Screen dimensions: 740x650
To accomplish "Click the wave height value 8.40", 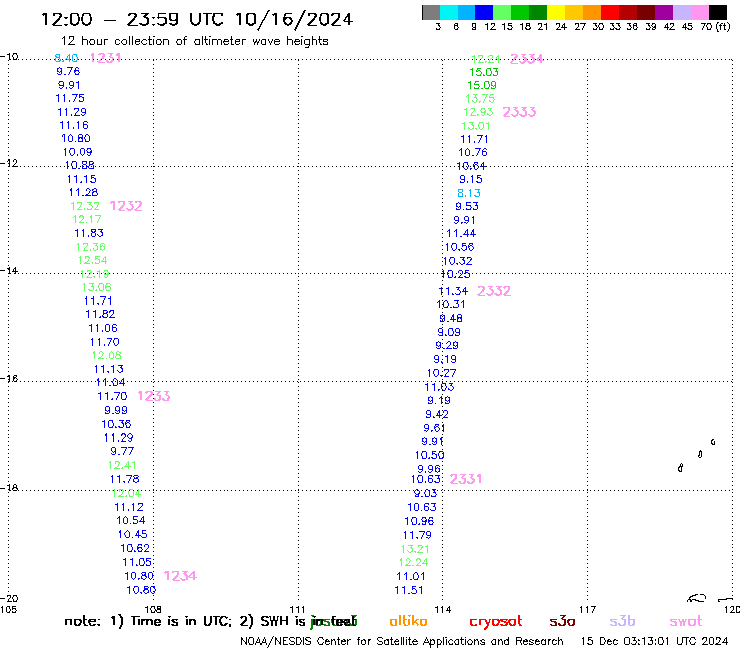I will click(66, 58).
